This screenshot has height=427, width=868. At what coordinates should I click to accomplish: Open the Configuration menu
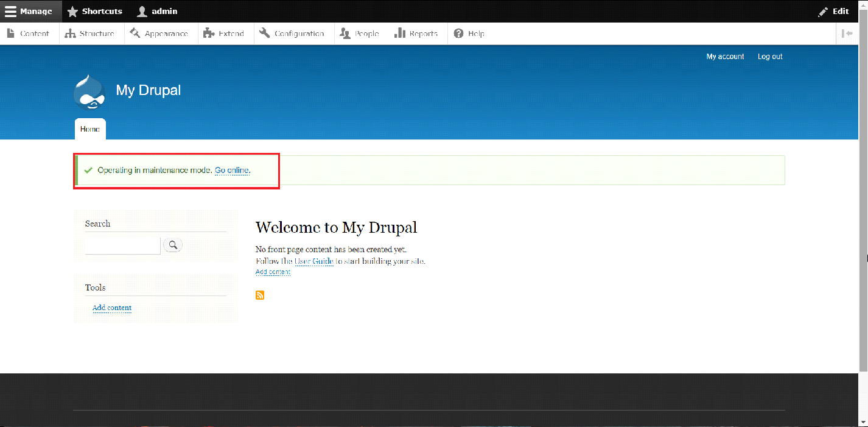pos(292,34)
